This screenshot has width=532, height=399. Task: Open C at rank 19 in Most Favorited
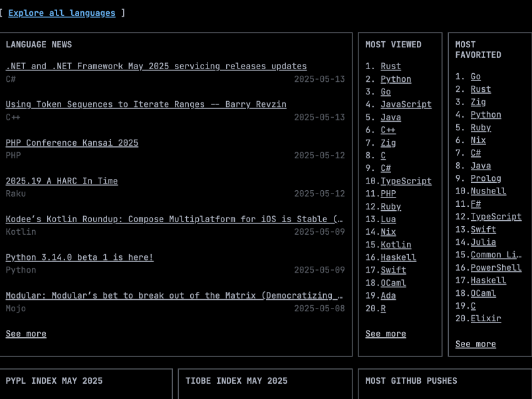[x=473, y=306]
